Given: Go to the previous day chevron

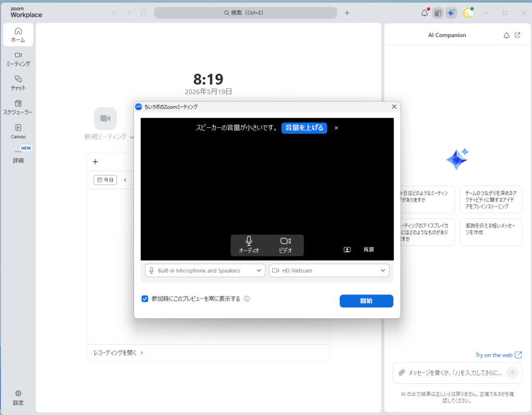Looking at the screenshot, I should pyautogui.click(x=125, y=180).
